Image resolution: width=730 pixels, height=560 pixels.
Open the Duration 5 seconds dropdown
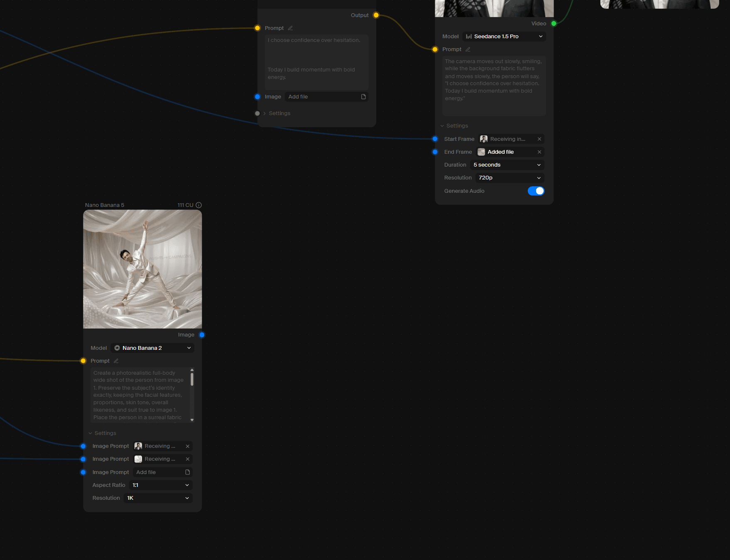coord(507,165)
